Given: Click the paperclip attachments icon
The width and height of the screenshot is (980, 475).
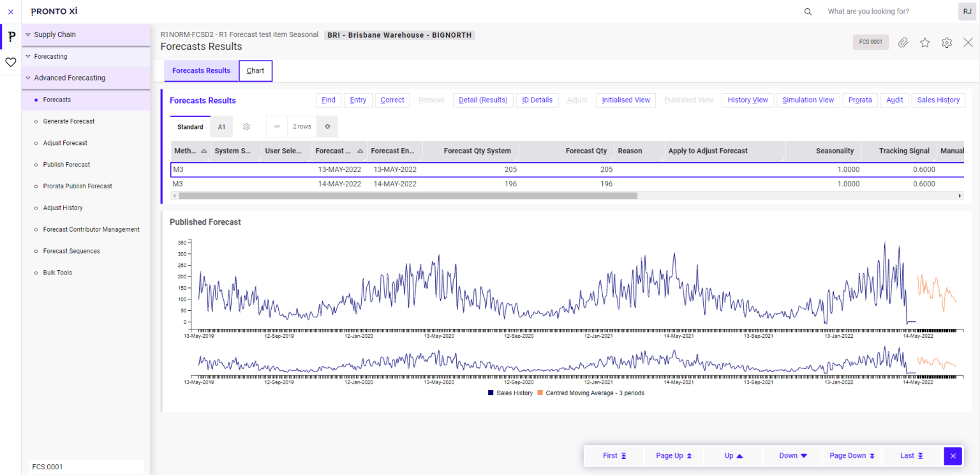Looking at the screenshot, I should tap(903, 42).
